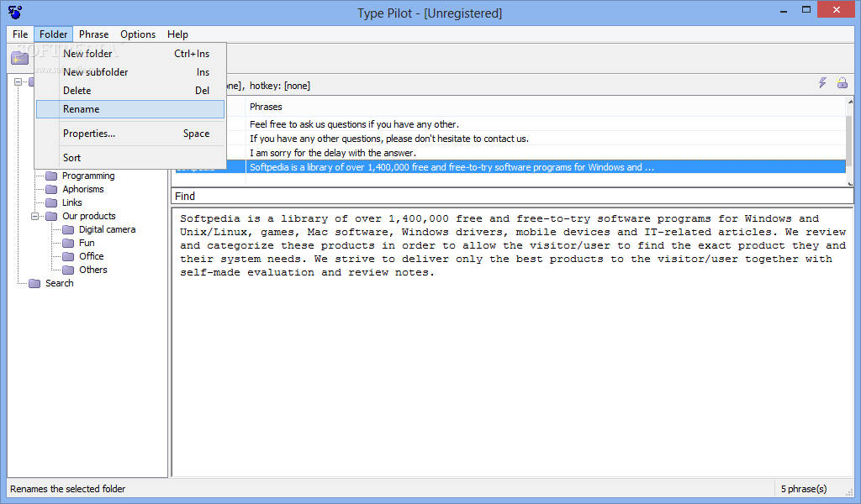Select the Programming folder label
The height and width of the screenshot is (504, 861).
[88, 176]
